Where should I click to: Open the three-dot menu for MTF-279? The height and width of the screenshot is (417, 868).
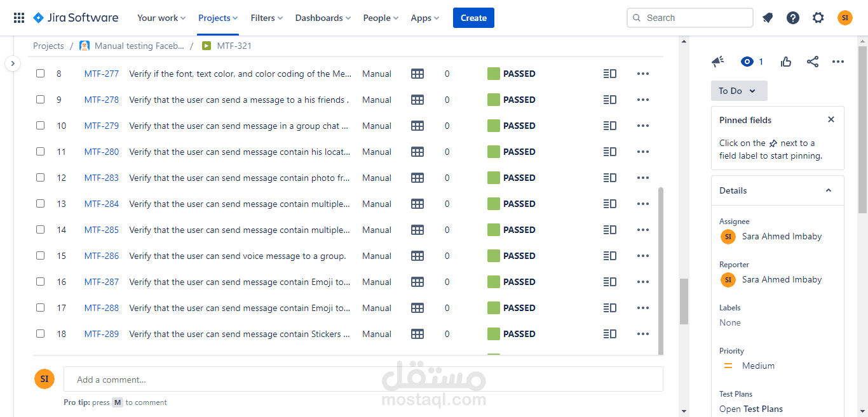(643, 126)
